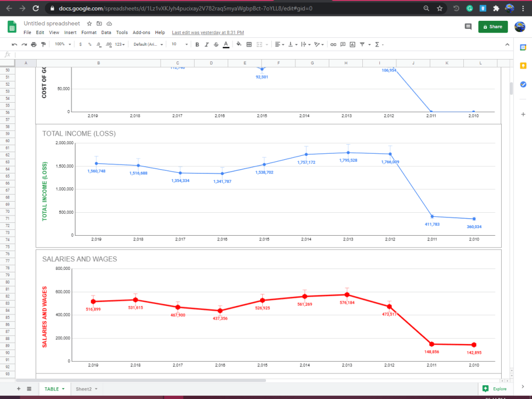Open the Format menu
532x399 pixels.
(88, 32)
